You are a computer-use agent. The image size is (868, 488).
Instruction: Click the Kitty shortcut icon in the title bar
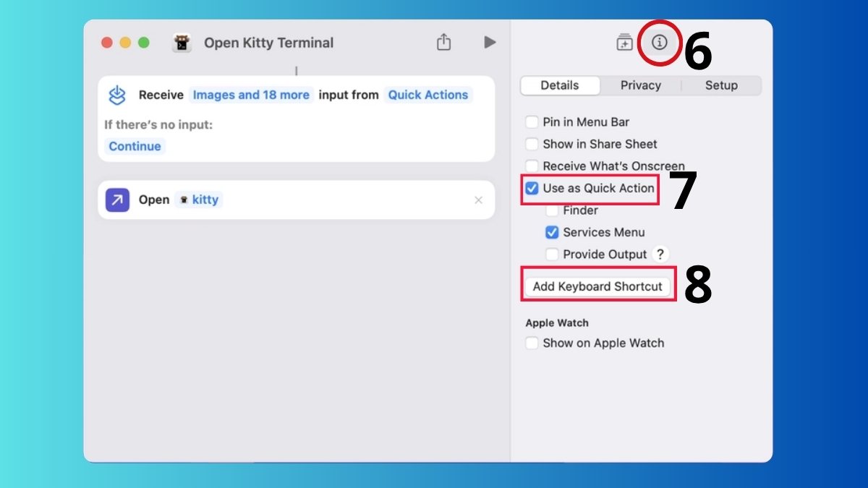click(x=182, y=43)
